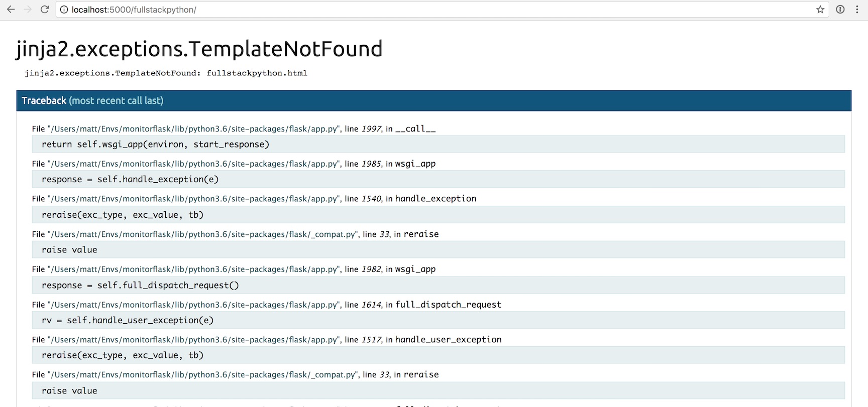Click the frame at line 1614 in full_dispatch_request
Image resolution: width=868 pixels, height=407 pixels.
266,305
